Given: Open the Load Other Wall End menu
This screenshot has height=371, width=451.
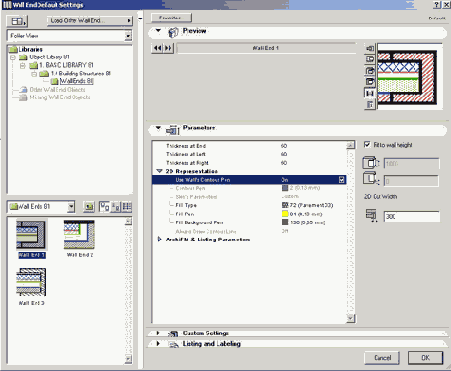Looking at the screenshot, I should tap(89, 21).
